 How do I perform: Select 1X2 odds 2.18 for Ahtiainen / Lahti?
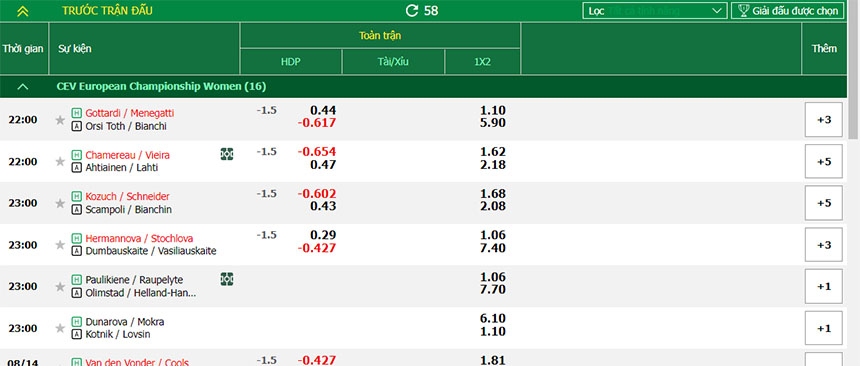pyautogui.click(x=492, y=165)
